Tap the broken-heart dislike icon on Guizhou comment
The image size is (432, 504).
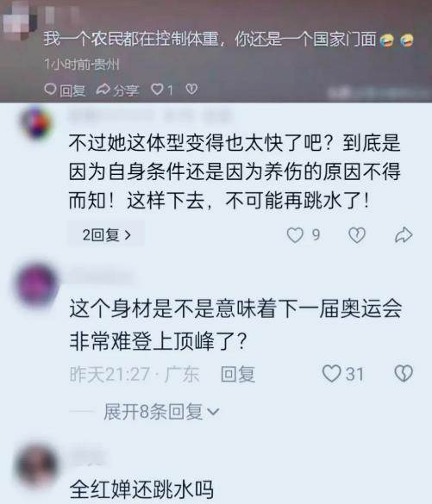pyautogui.click(x=191, y=89)
